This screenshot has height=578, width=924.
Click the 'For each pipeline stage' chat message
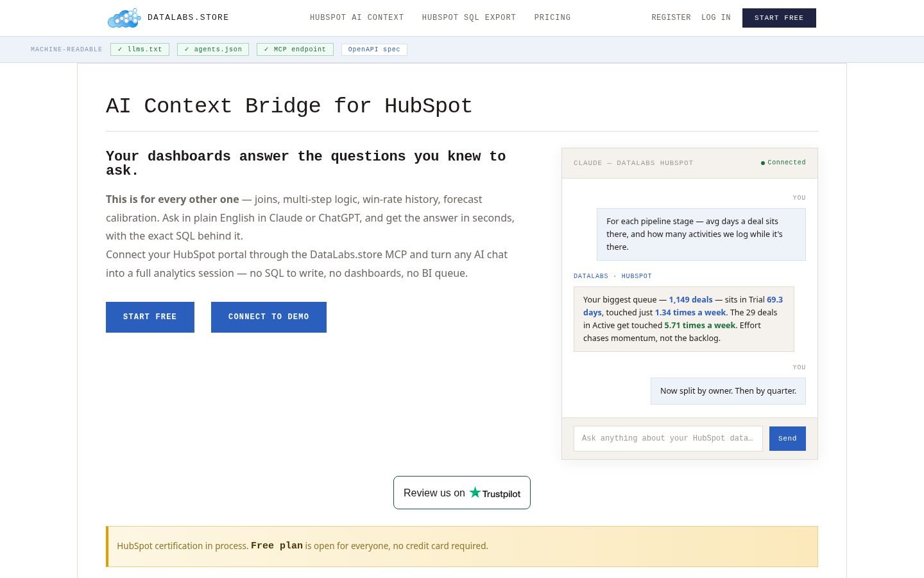pos(701,234)
